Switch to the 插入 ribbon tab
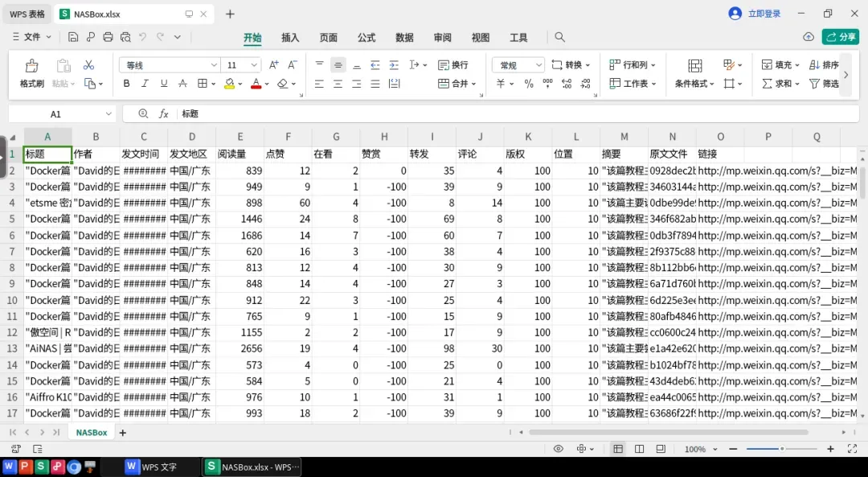The height and width of the screenshot is (477, 868). coord(290,38)
